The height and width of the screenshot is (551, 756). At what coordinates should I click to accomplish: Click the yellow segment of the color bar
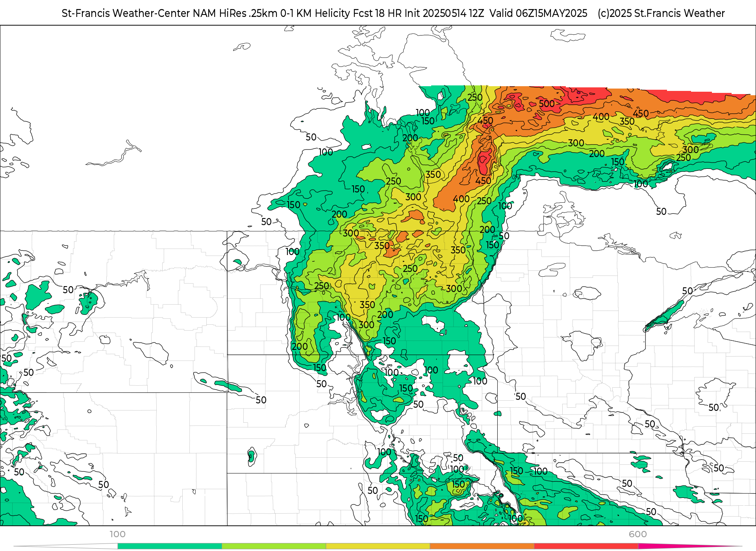(x=378, y=546)
